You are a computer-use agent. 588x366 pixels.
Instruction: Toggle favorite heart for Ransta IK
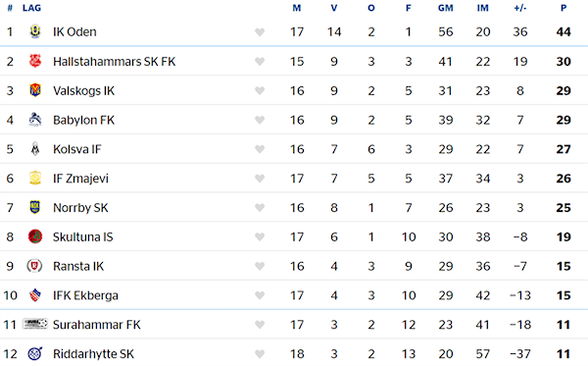tap(260, 267)
